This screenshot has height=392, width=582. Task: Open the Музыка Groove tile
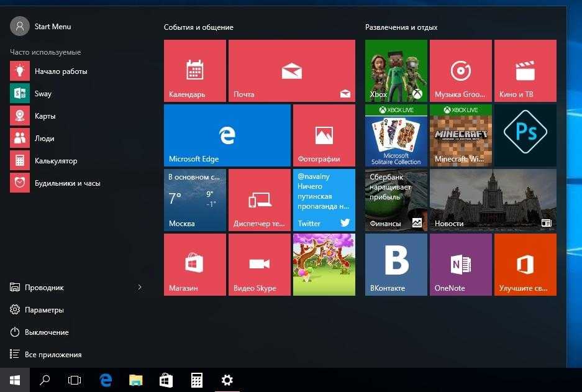460,71
